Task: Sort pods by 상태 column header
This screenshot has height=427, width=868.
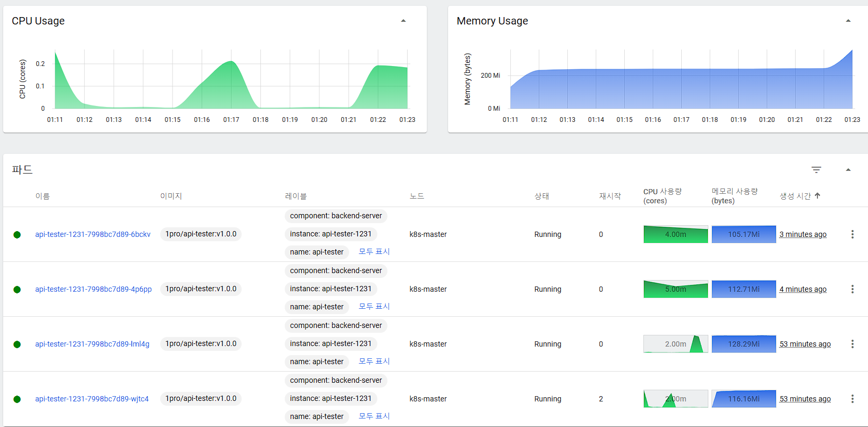Action: pos(542,196)
